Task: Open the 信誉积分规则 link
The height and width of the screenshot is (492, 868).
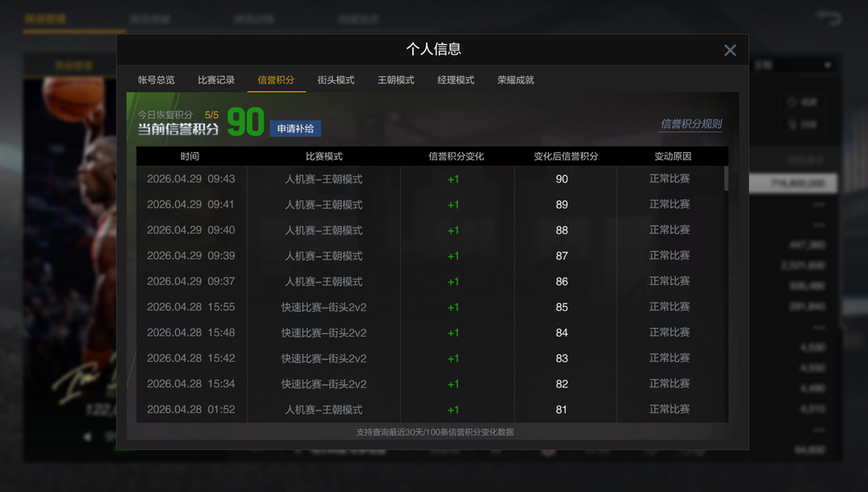Action: click(x=691, y=124)
